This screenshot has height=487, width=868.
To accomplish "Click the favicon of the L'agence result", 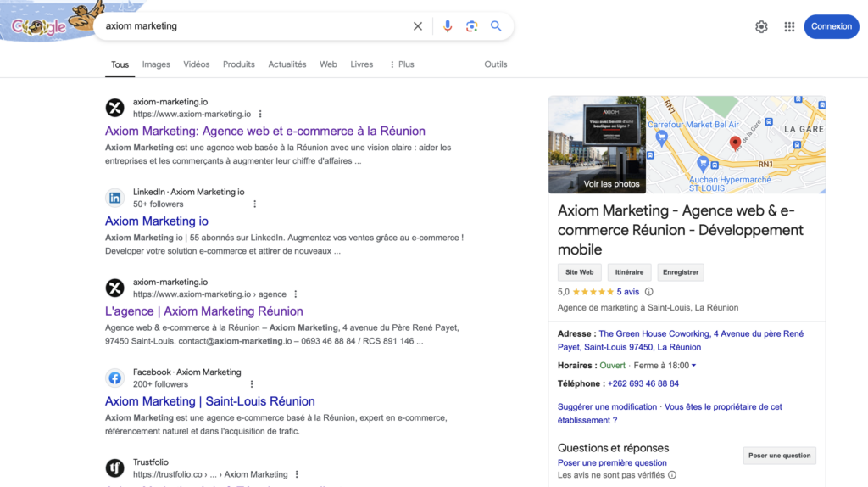I will click(x=114, y=288).
